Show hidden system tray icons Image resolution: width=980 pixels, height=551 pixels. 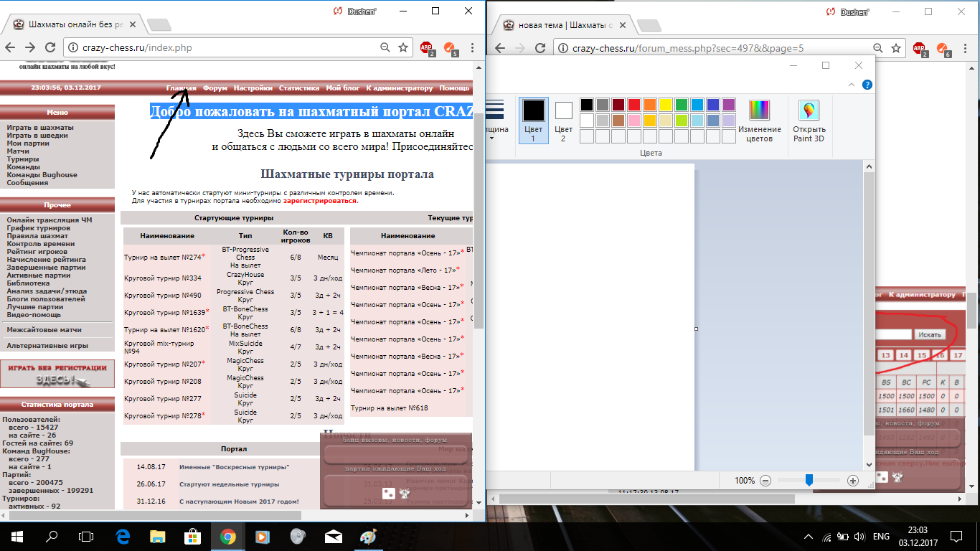809,537
